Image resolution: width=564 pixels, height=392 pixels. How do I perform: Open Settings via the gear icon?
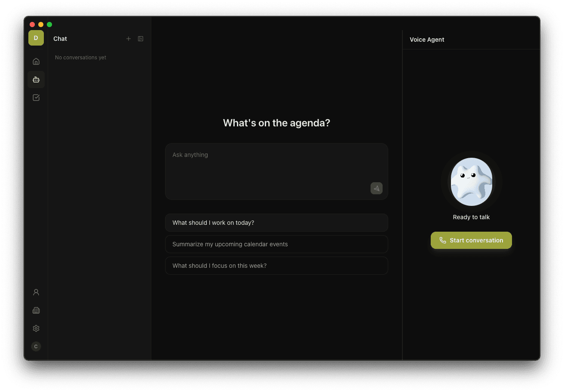point(36,328)
